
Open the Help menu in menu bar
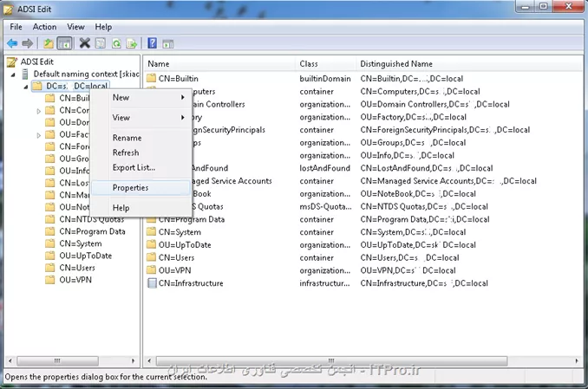tap(103, 27)
